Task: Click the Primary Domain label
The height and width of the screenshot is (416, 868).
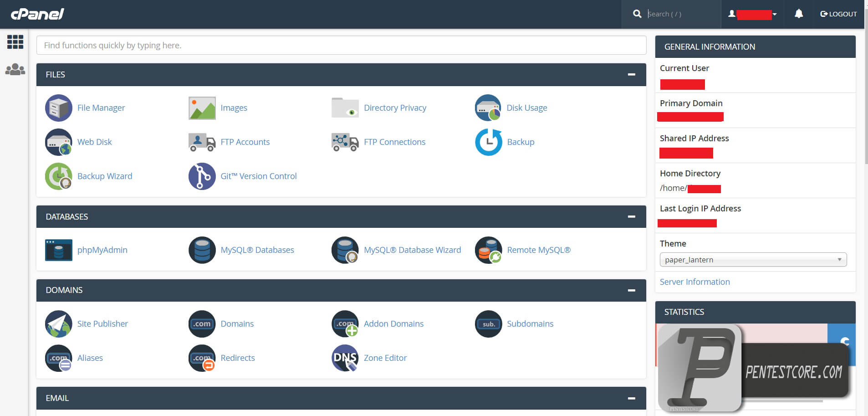Action: pos(691,103)
